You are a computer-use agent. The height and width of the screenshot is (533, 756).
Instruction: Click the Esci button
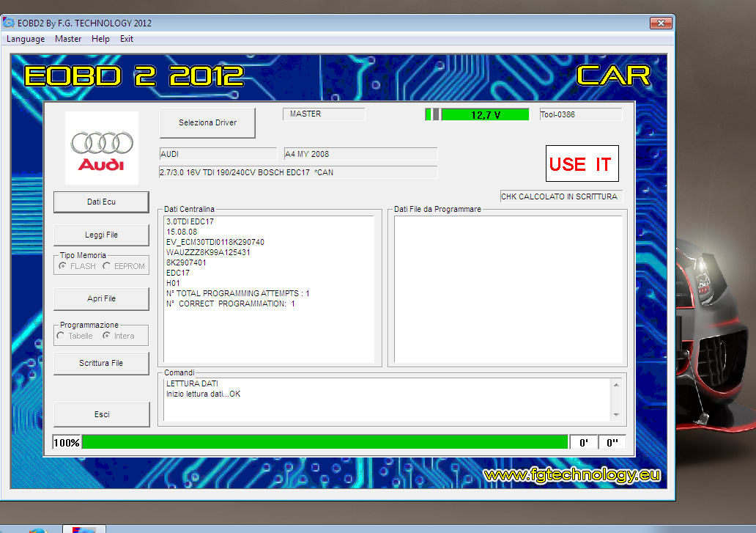tap(101, 414)
